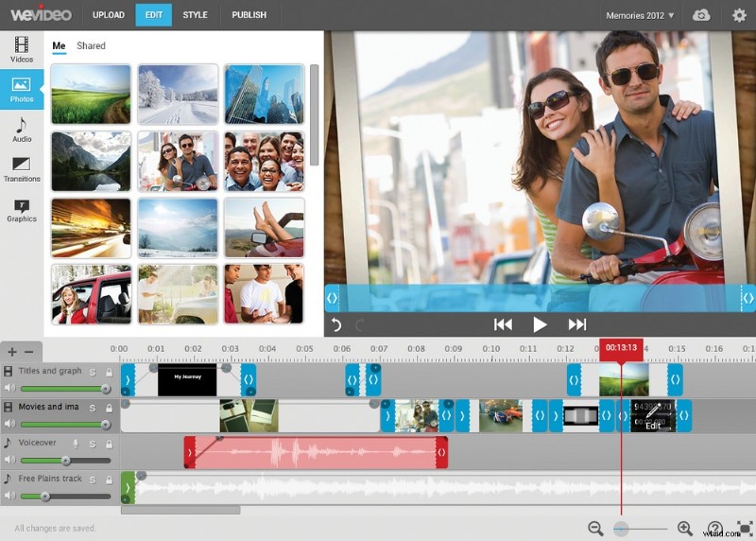The width and height of the screenshot is (756, 541).
Task: Open the Transitions panel
Action: (x=22, y=169)
